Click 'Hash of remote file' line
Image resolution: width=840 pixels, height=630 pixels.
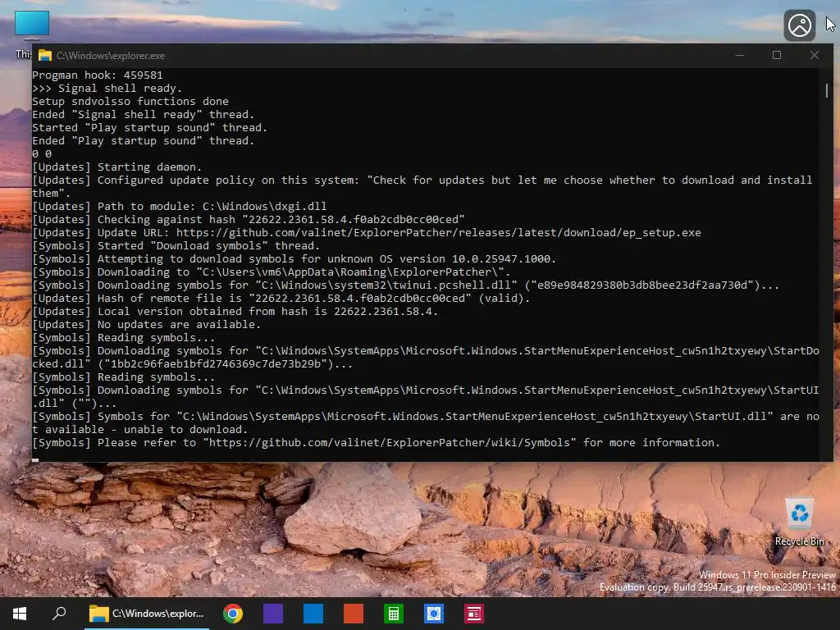point(281,298)
